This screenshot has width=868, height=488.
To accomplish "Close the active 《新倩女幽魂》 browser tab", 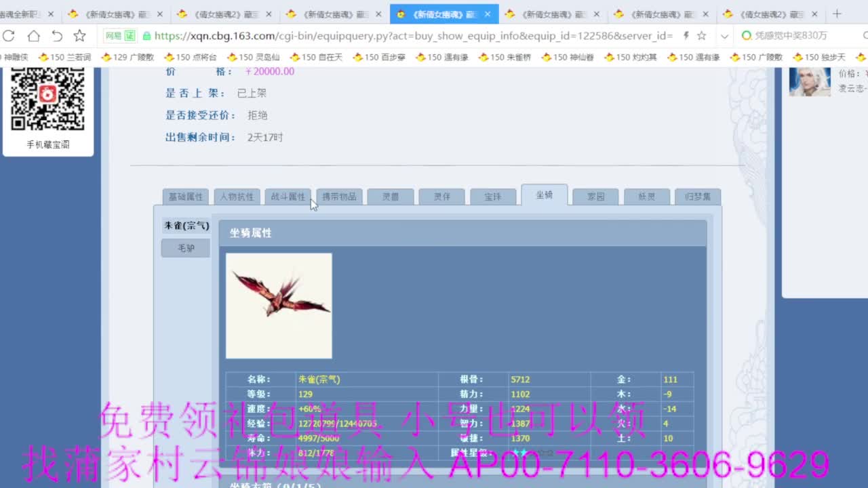I will tap(488, 14).
